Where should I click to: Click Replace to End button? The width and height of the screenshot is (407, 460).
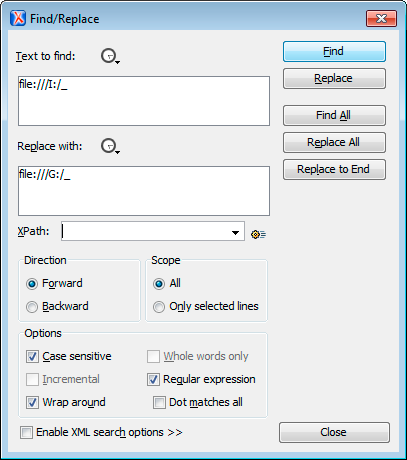[334, 169]
